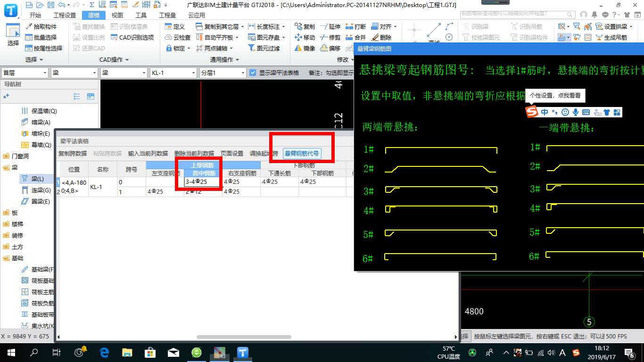The image size is (644, 362).
Task: Click the 悬臂钢筋代号 button
Action: [302, 154]
